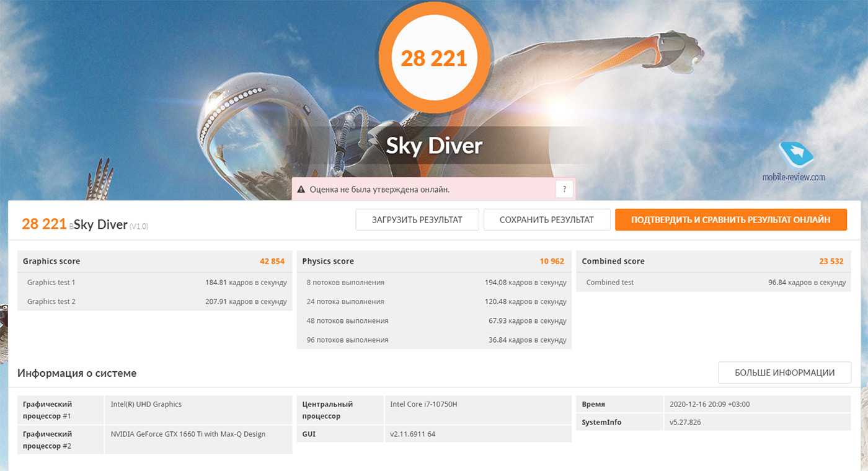
Task: Click the SystemInfo label cell
Action: [620, 422]
